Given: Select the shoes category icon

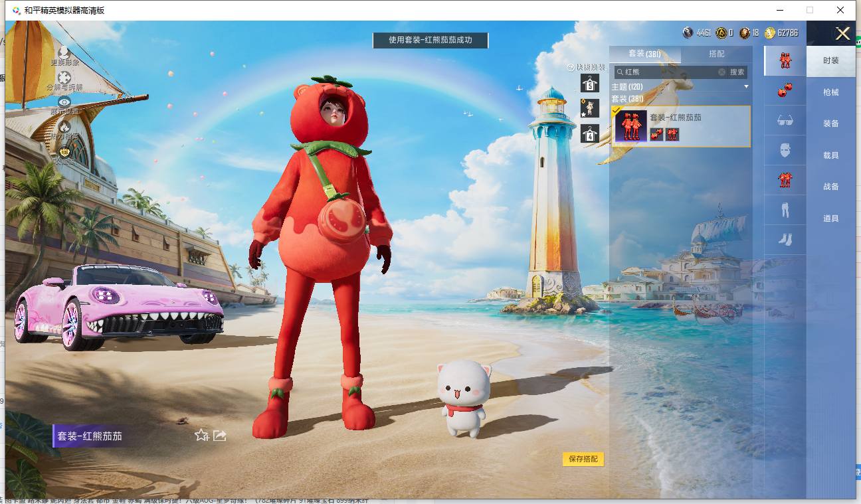Looking at the screenshot, I should coord(785,239).
